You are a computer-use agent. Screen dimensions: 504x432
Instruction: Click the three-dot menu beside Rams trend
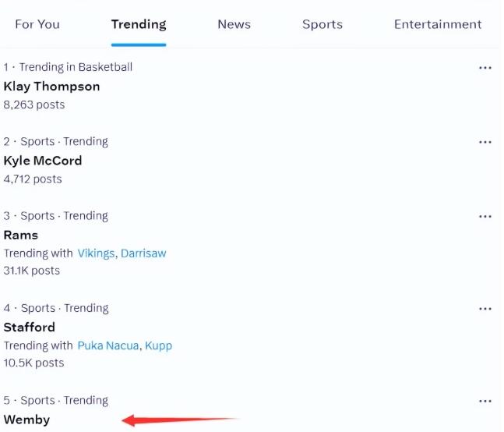[485, 217]
